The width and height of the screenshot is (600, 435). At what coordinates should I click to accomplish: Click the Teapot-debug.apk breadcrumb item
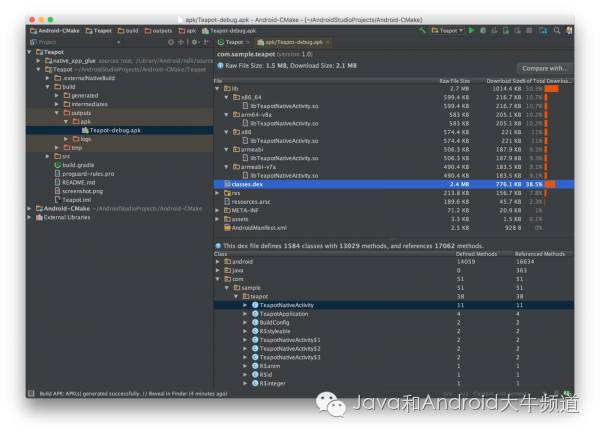click(229, 30)
